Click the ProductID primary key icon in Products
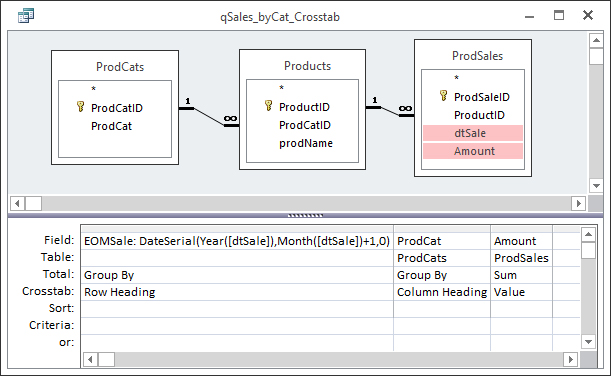The image size is (611, 376). (x=268, y=105)
